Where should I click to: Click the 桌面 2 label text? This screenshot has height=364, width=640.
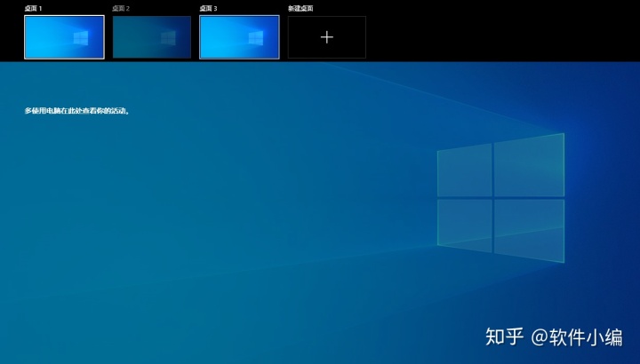[x=121, y=8]
